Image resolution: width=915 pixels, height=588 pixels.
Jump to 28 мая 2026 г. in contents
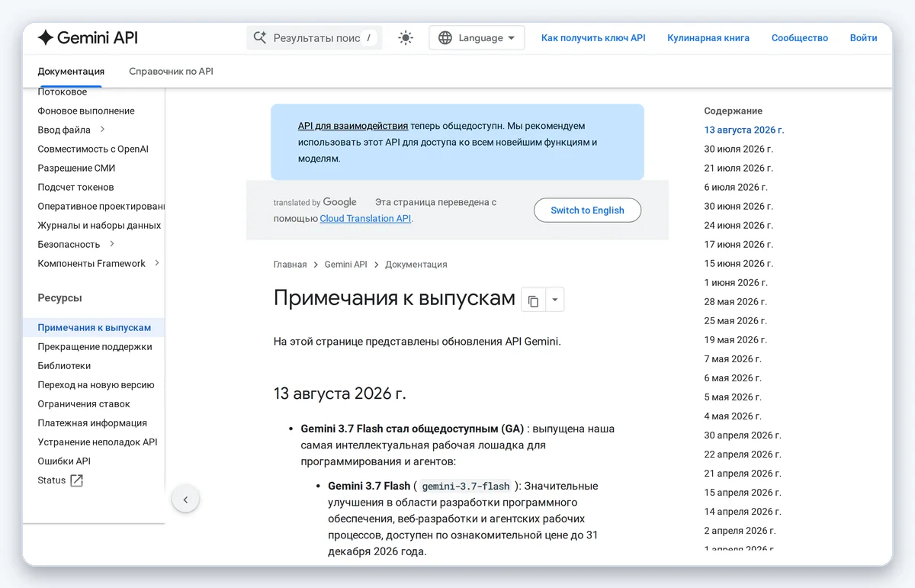pos(735,301)
